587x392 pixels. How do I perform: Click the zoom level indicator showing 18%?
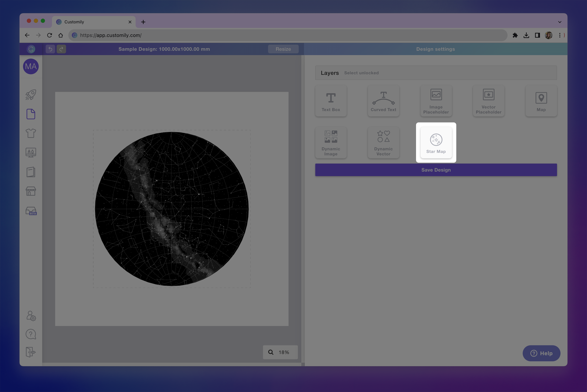(x=280, y=352)
